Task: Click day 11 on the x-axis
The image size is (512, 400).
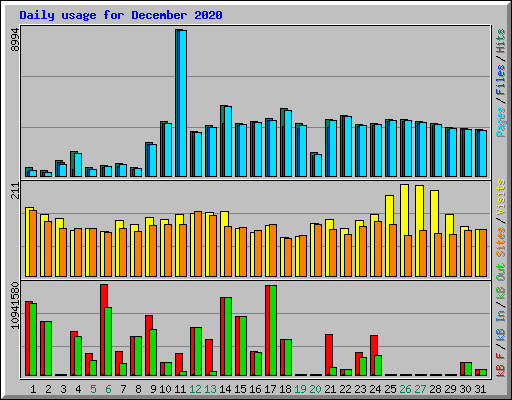Action: pos(180,389)
